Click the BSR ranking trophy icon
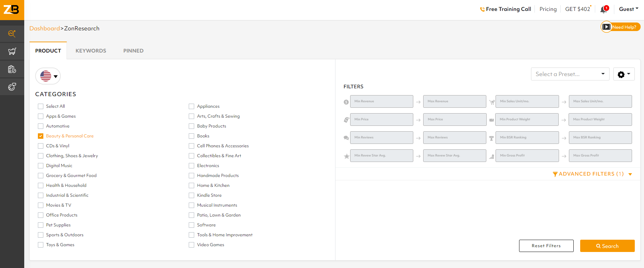644x268 pixels. tap(491, 138)
